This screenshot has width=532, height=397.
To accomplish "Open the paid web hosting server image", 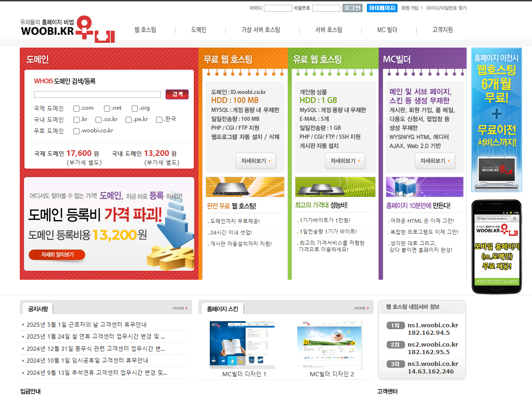I will coord(335,187).
